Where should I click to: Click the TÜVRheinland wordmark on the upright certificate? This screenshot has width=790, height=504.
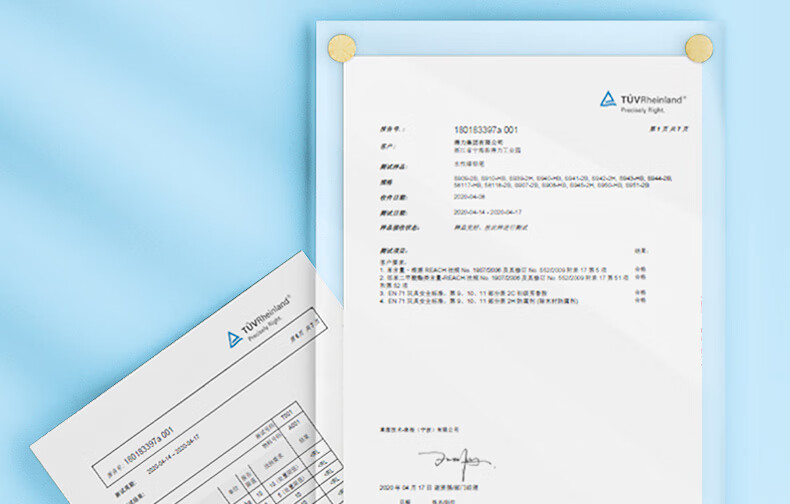click(653, 99)
